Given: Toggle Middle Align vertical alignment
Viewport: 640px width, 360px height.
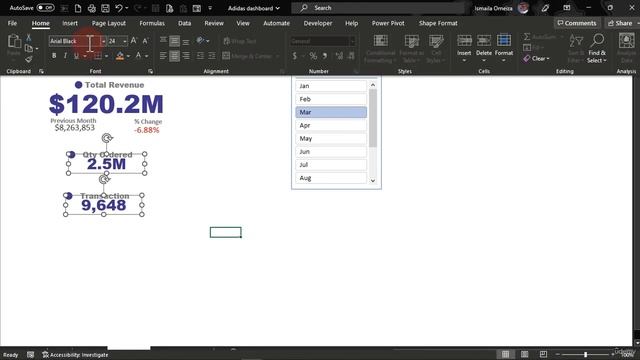Looking at the screenshot, I should 174,40.
